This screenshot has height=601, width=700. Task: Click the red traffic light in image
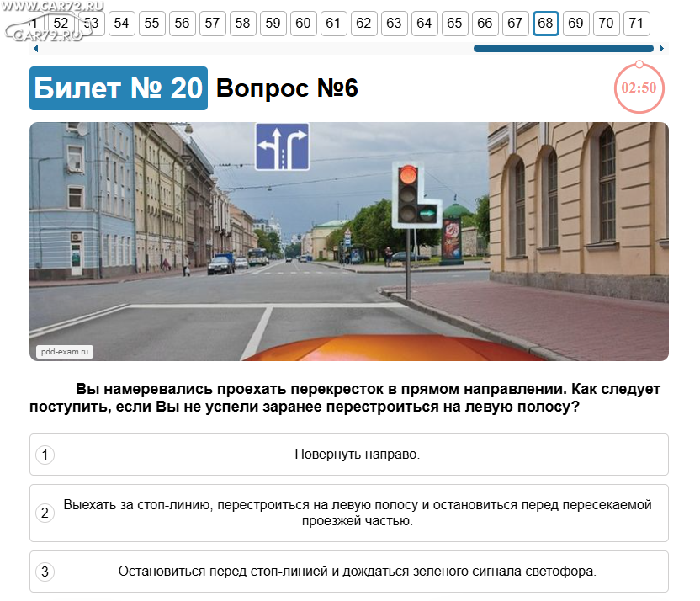tap(408, 176)
